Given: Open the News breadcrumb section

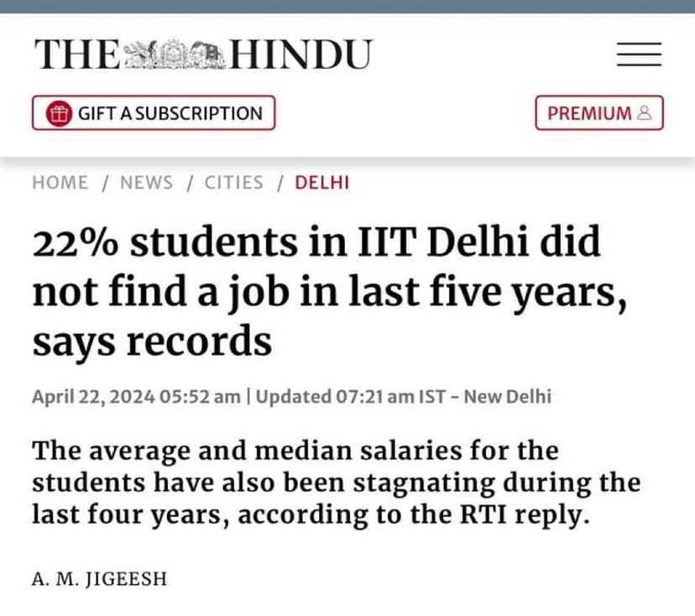Looking at the screenshot, I should click(x=146, y=182).
